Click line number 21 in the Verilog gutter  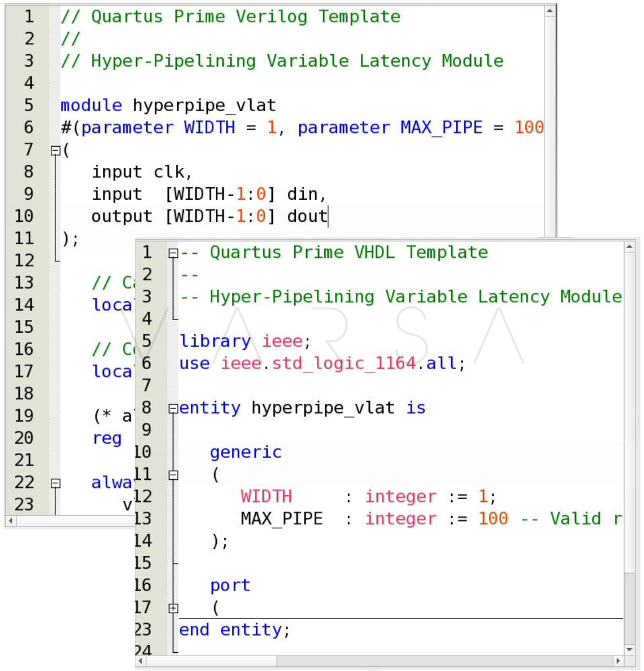coord(24,460)
